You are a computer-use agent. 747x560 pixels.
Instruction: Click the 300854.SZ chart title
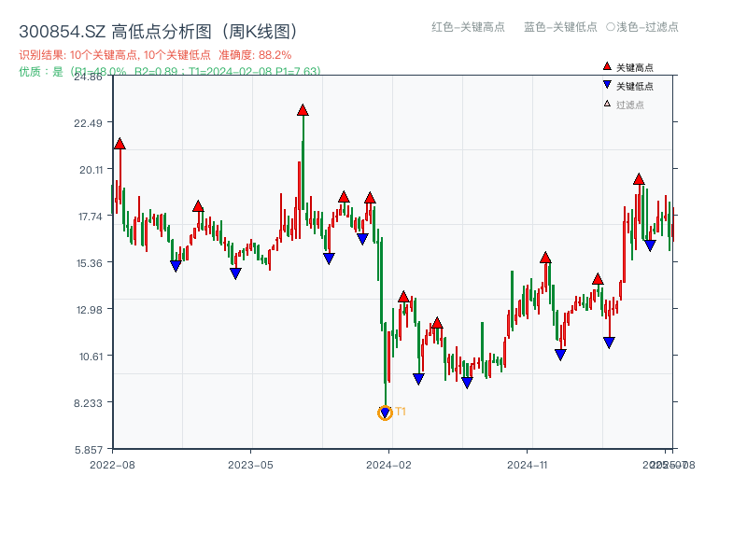pos(158,31)
